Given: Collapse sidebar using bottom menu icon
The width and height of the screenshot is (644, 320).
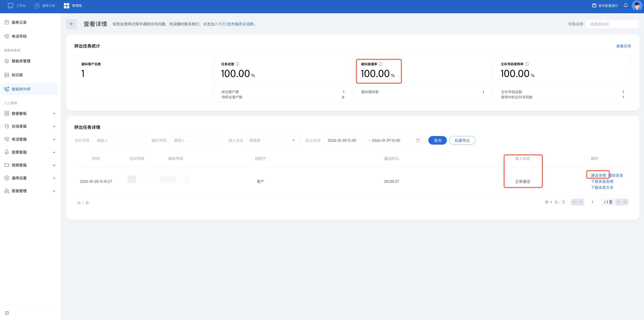Looking at the screenshot, I should (x=7, y=313).
